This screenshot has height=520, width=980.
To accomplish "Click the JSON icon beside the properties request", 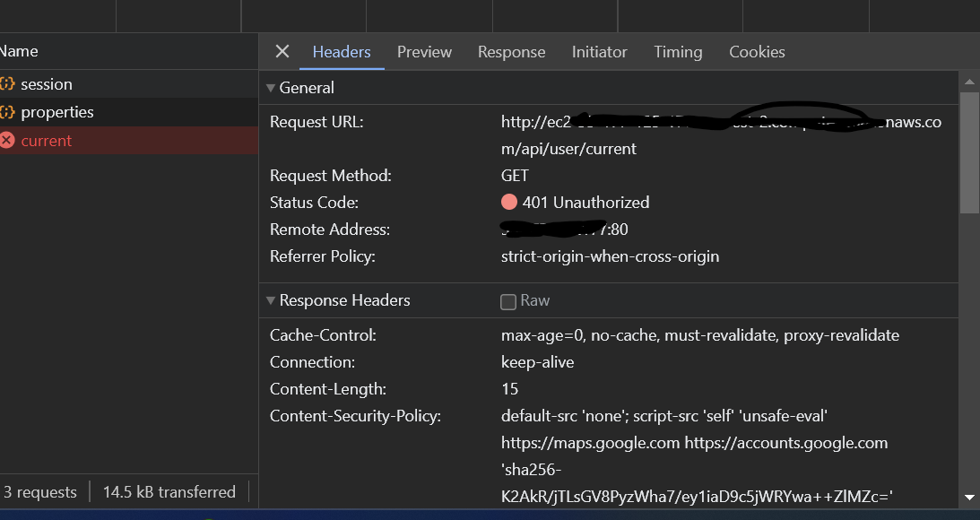I will point(9,111).
